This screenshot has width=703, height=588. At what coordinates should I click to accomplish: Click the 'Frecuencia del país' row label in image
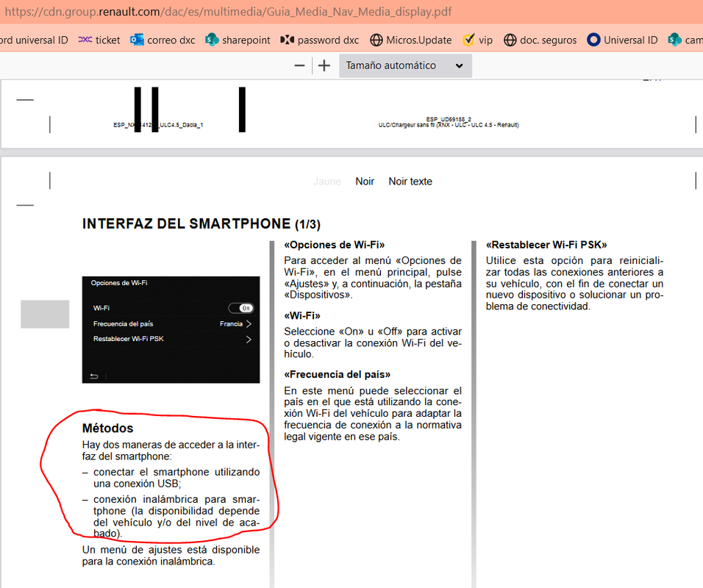[124, 323]
